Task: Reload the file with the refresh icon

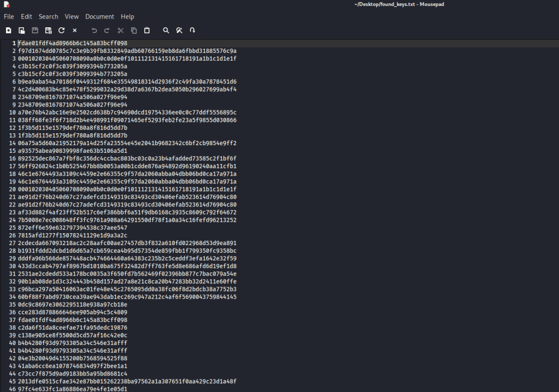Action: pos(61,30)
